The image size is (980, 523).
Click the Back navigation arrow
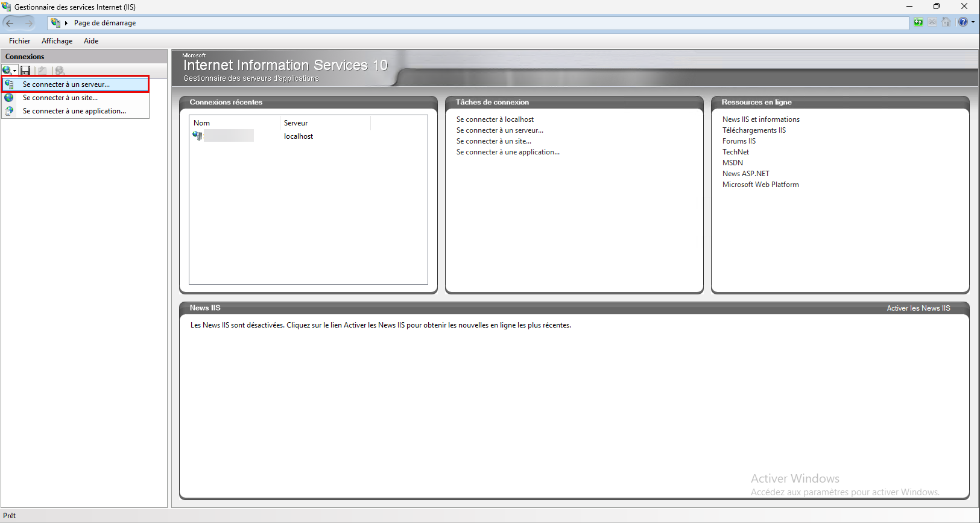point(10,23)
